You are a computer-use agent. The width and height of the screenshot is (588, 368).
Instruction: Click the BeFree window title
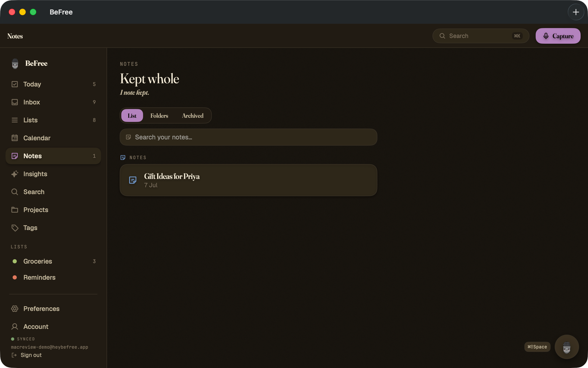61,12
